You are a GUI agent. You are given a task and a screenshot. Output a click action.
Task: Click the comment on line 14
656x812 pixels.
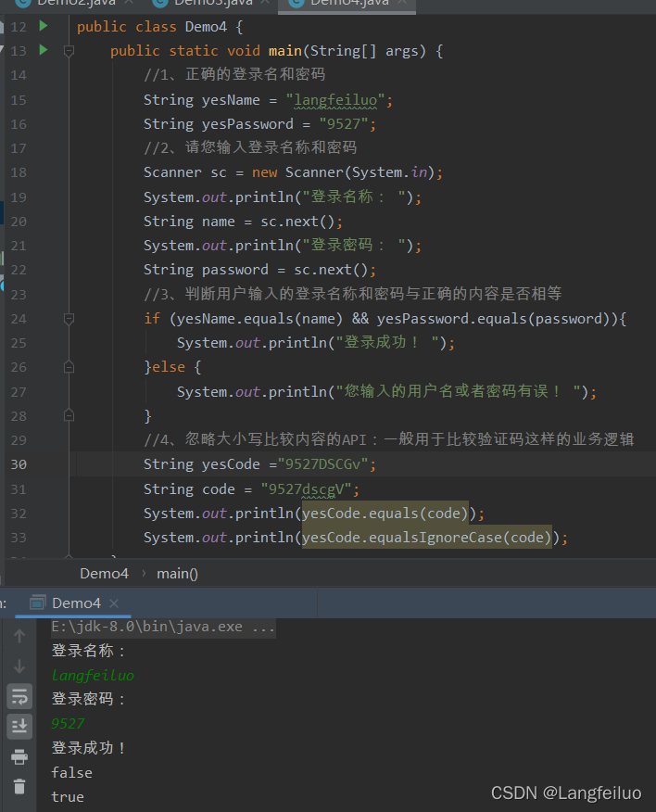234,74
